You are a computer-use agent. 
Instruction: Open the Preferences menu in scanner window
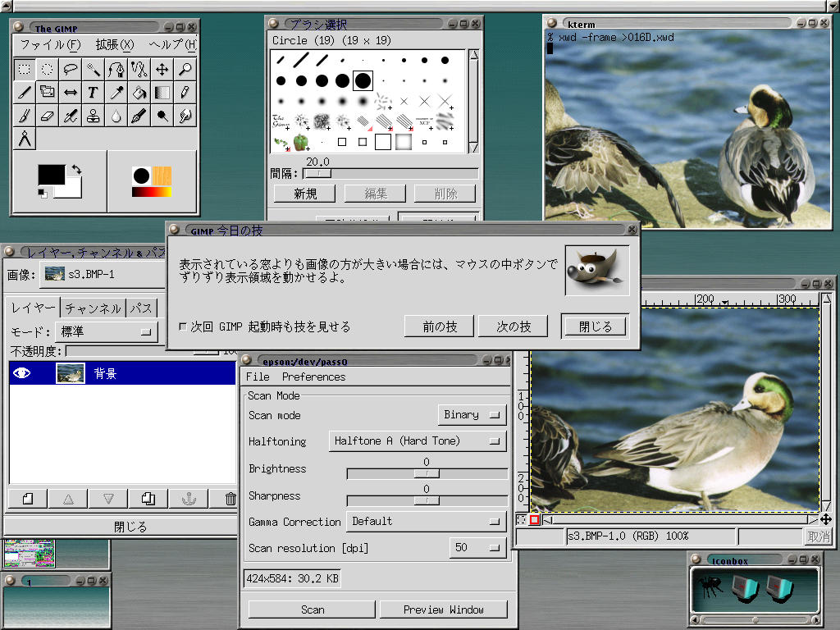tap(314, 377)
